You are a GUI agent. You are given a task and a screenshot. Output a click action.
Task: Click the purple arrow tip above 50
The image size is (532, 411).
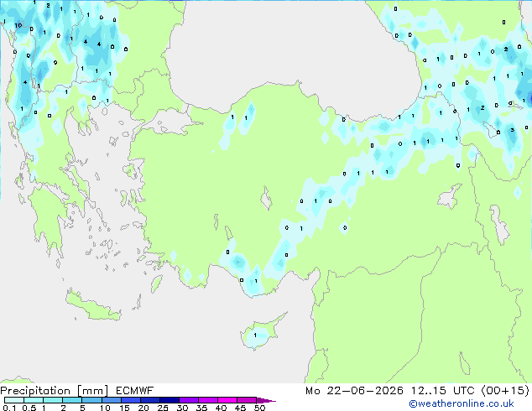pos(265,400)
